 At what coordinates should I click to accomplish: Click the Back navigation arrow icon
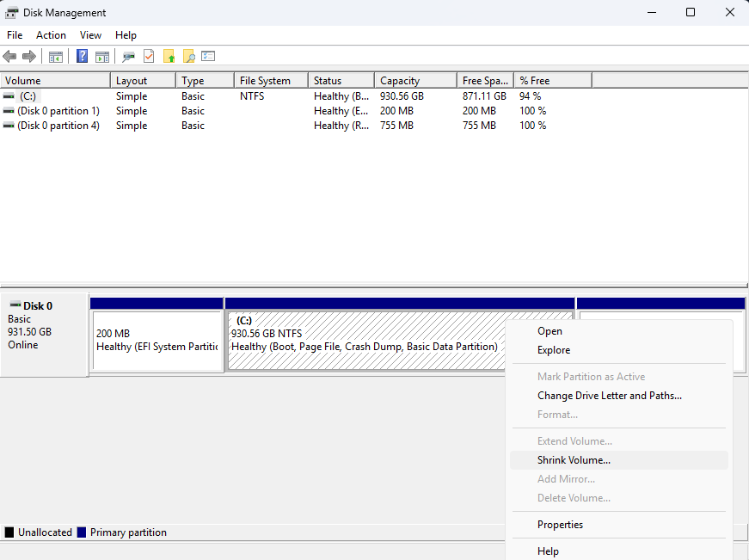(9, 56)
